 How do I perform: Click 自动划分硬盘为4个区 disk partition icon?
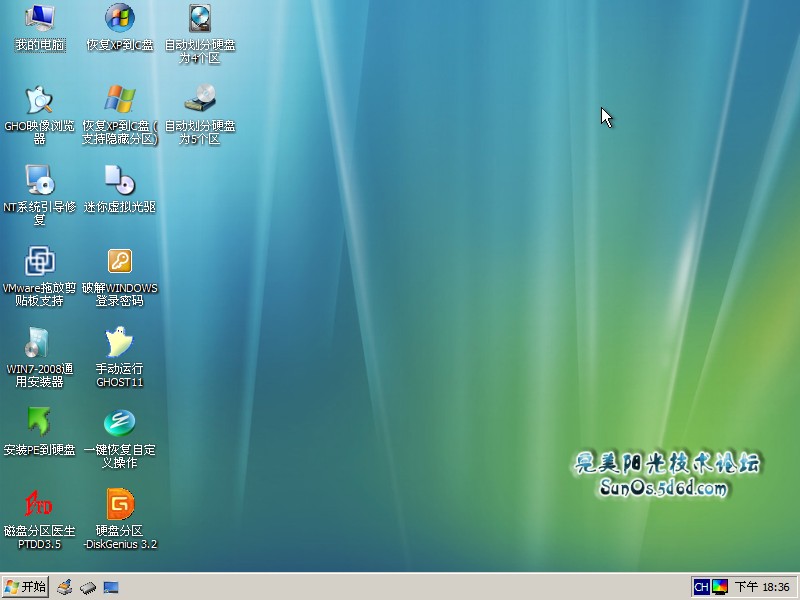pyautogui.click(x=200, y=18)
